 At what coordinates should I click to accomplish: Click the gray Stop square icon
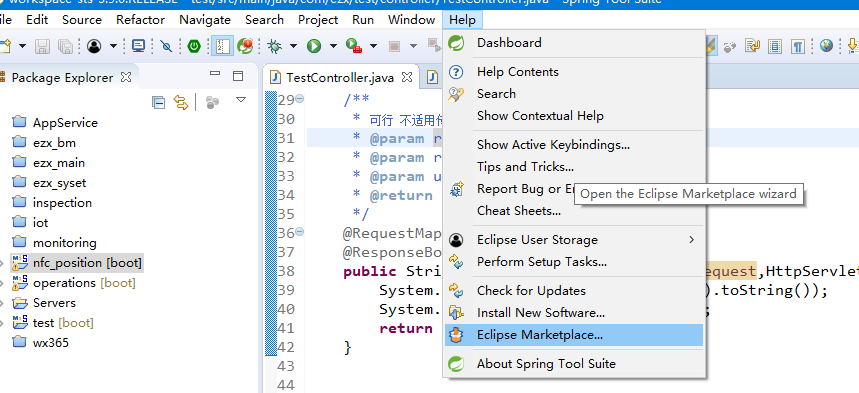[x=394, y=47]
